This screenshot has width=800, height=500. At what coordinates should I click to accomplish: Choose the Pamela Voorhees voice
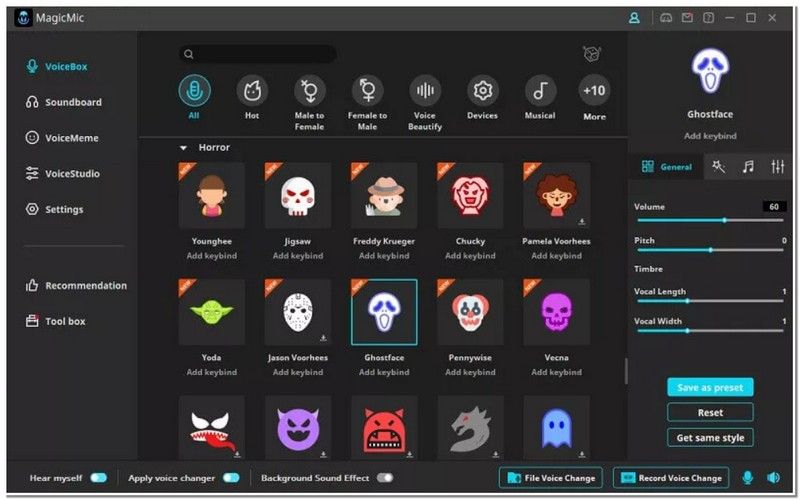click(x=557, y=195)
